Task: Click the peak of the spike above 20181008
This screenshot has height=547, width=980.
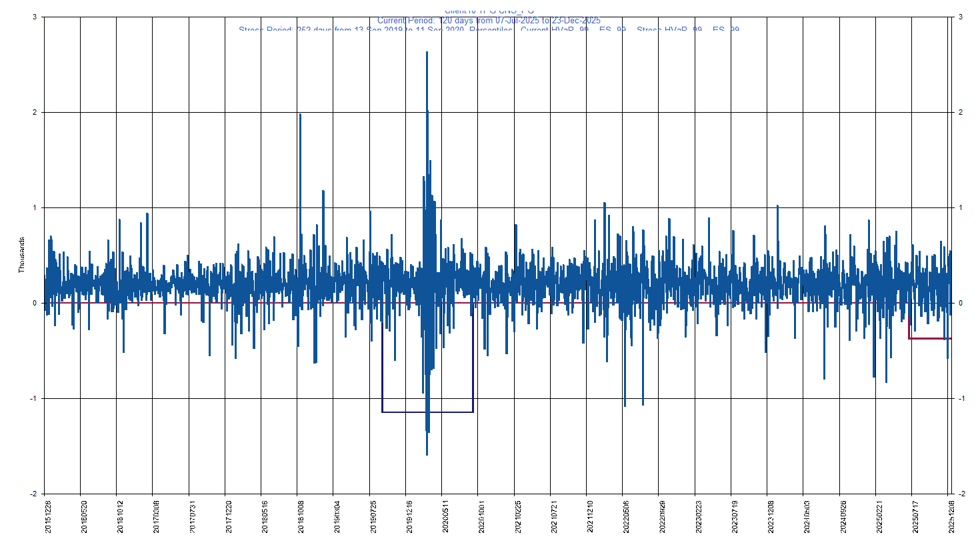Action: point(300,115)
